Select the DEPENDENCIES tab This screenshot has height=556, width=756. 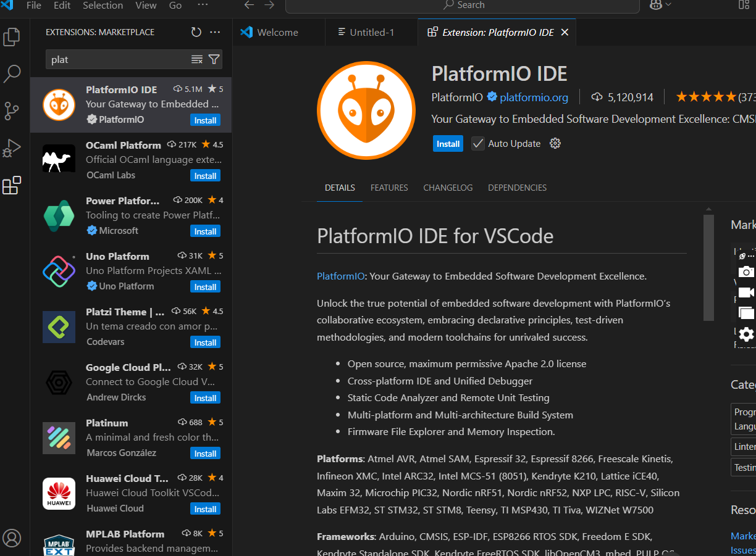point(517,188)
